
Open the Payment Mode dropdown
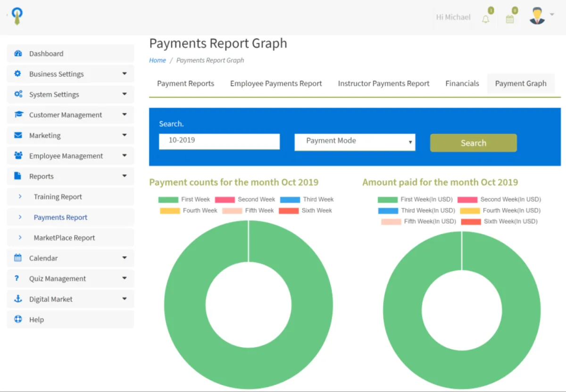tap(355, 141)
